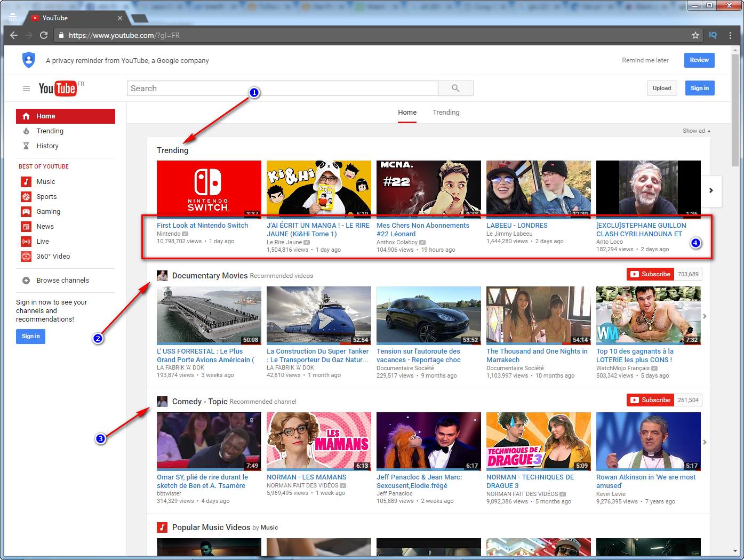Click the Trending section heading

coord(172,150)
